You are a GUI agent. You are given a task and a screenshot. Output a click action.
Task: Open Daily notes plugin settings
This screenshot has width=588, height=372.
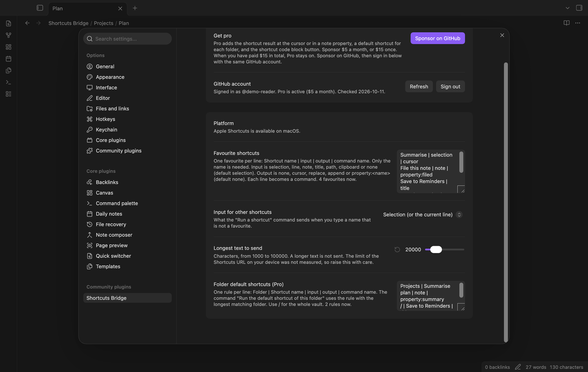pos(127,214)
